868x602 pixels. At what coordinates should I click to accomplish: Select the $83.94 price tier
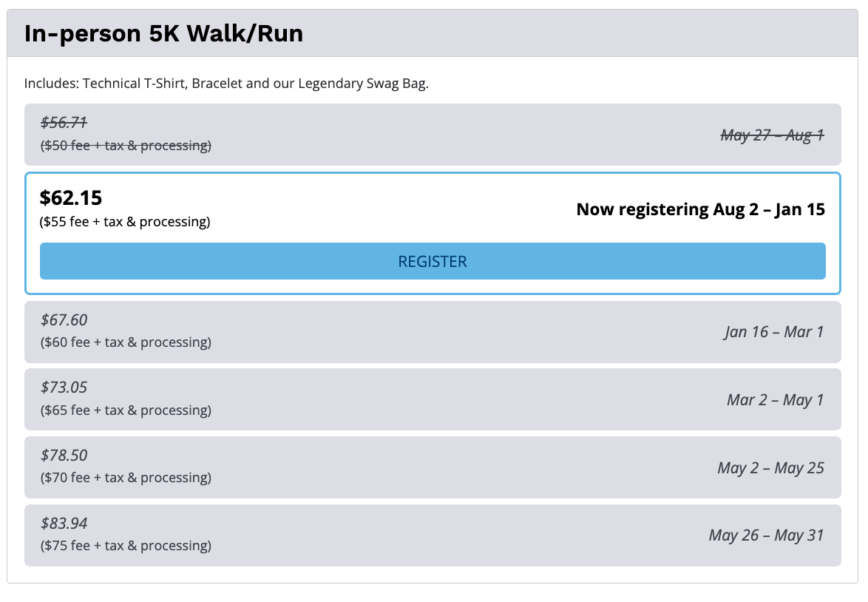64,523
